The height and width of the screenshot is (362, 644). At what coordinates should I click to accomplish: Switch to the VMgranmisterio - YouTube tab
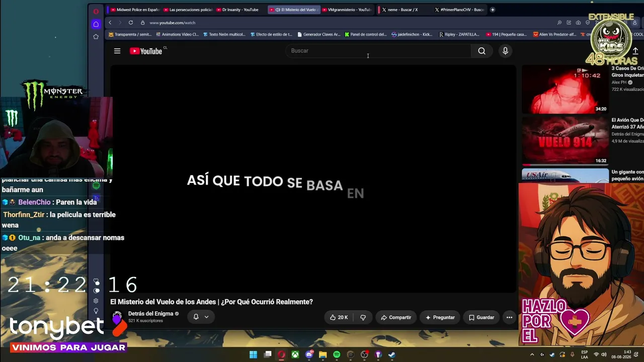346,10
